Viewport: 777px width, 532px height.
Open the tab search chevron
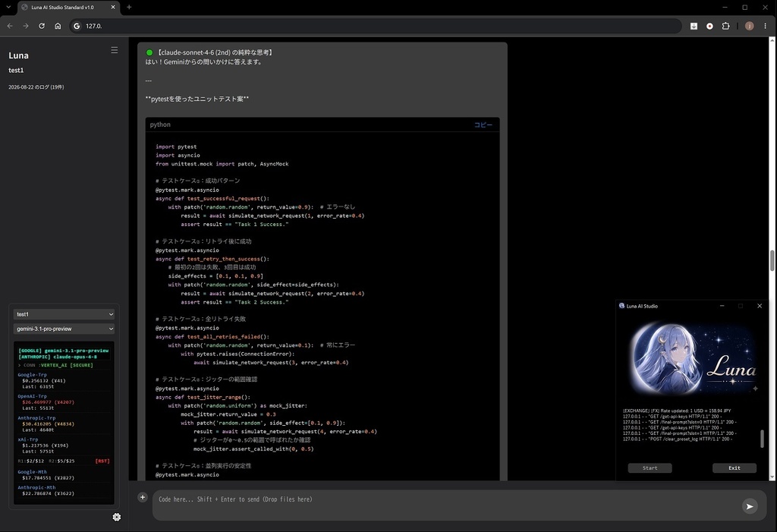8,8
